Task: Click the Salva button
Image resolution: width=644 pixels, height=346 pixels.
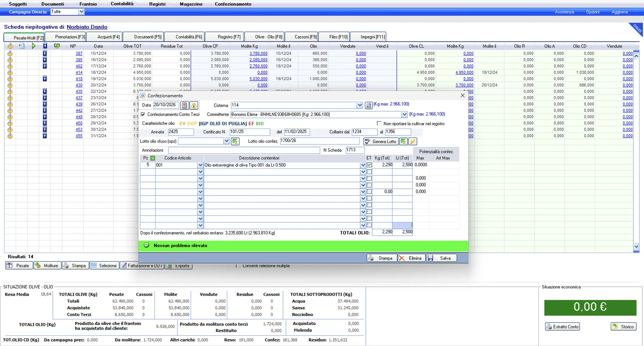Action: coord(441,258)
